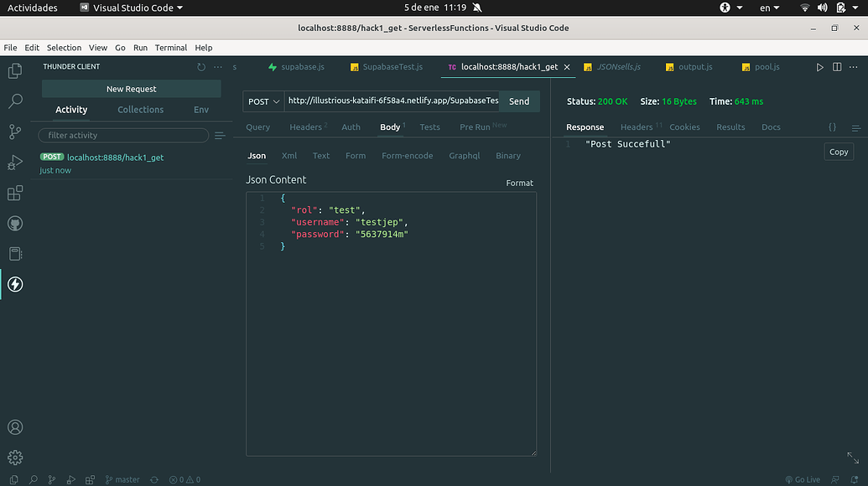Open the Terminal menu
Viewport: 868px width, 486px height.
tap(171, 48)
